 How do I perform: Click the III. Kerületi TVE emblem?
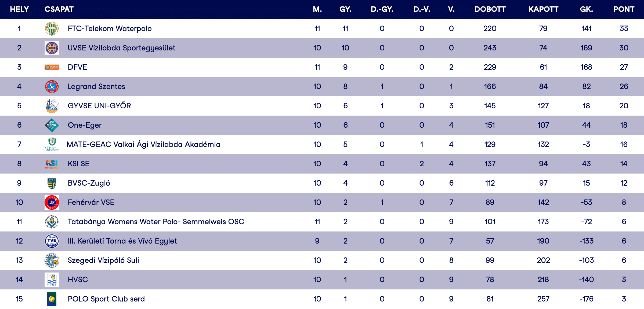point(52,241)
